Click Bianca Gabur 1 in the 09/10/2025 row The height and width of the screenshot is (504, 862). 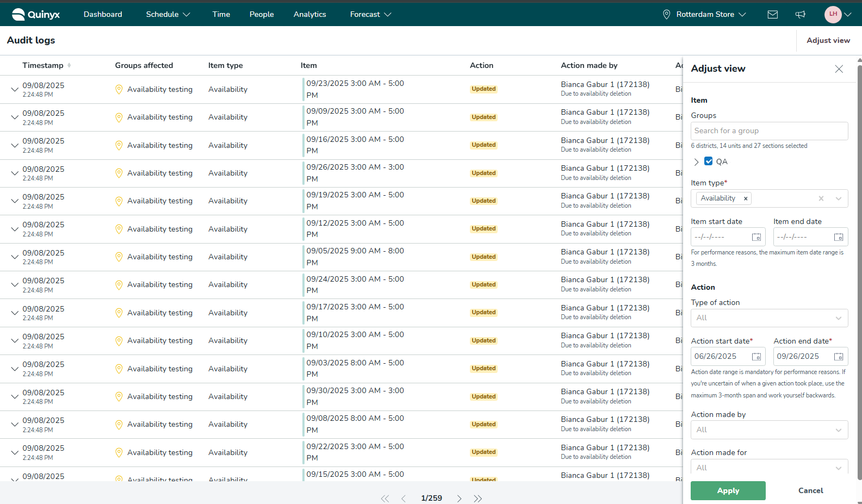click(x=605, y=336)
